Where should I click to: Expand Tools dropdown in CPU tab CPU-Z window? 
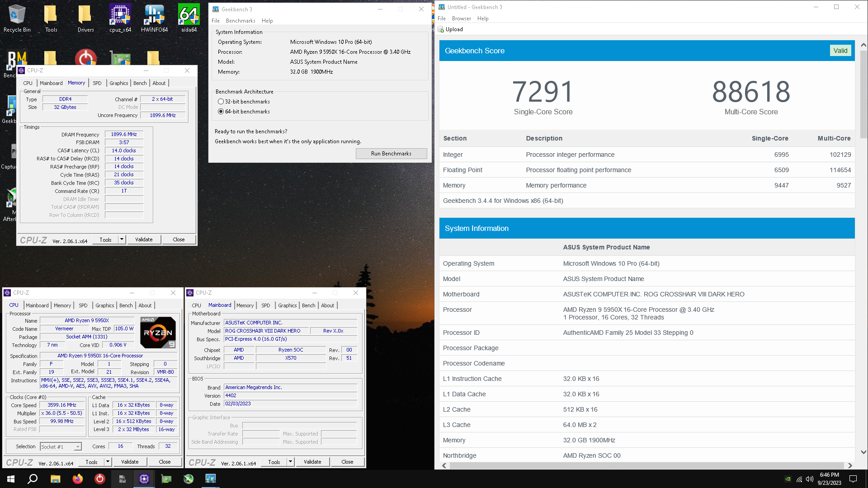[108, 462]
